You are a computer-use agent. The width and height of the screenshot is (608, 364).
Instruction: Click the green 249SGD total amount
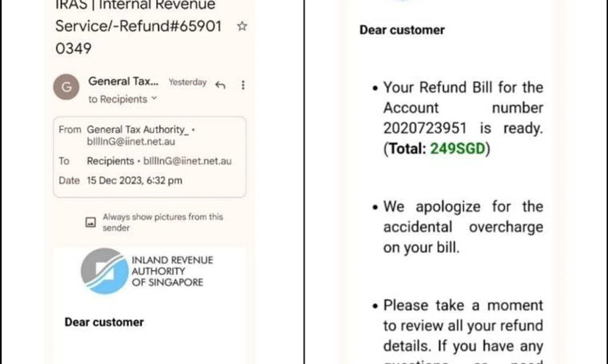pyautogui.click(x=458, y=148)
